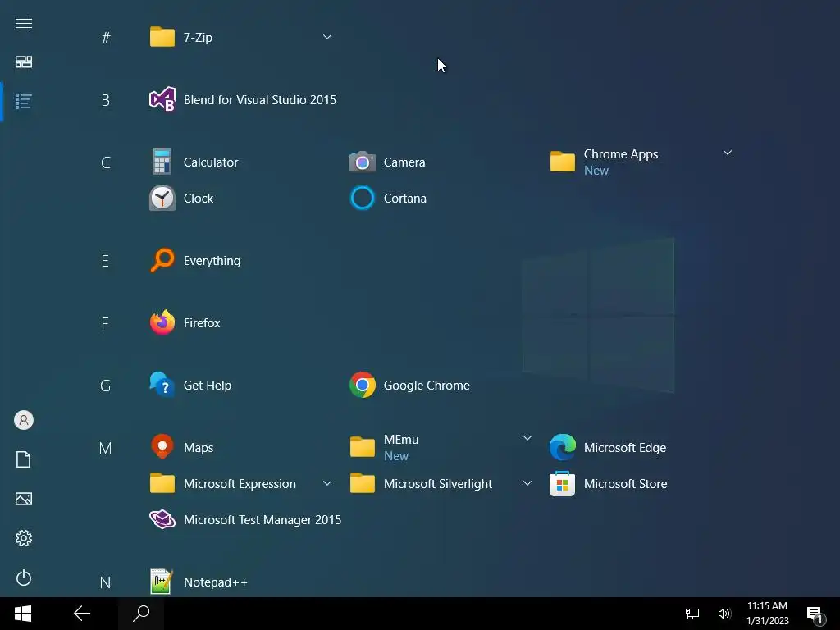Click the B letter header

(106, 100)
